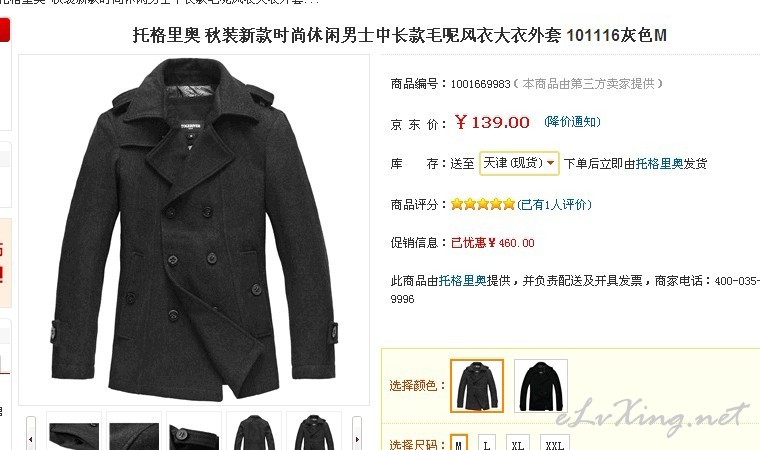Image resolution: width=760 pixels, height=450 pixels.
Task: View the fifth front-view coat thumbnail
Action: click(x=314, y=432)
